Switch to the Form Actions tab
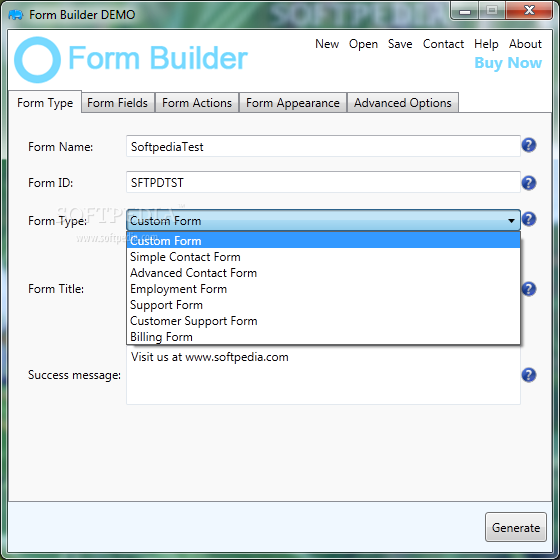 197,103
